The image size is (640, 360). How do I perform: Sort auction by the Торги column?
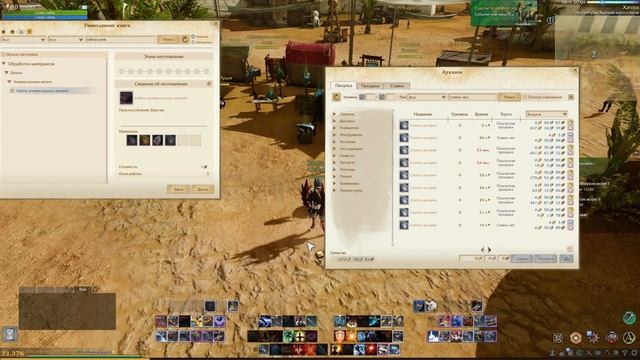click(506, 114)
